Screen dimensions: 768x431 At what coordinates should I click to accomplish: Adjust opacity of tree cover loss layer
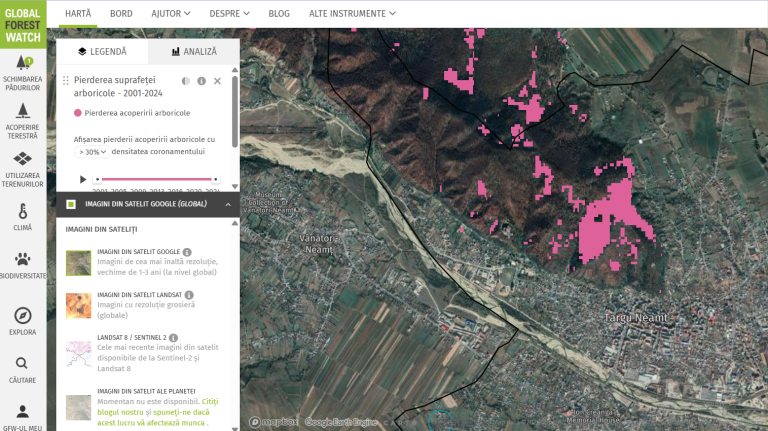[x=185, y=81]
